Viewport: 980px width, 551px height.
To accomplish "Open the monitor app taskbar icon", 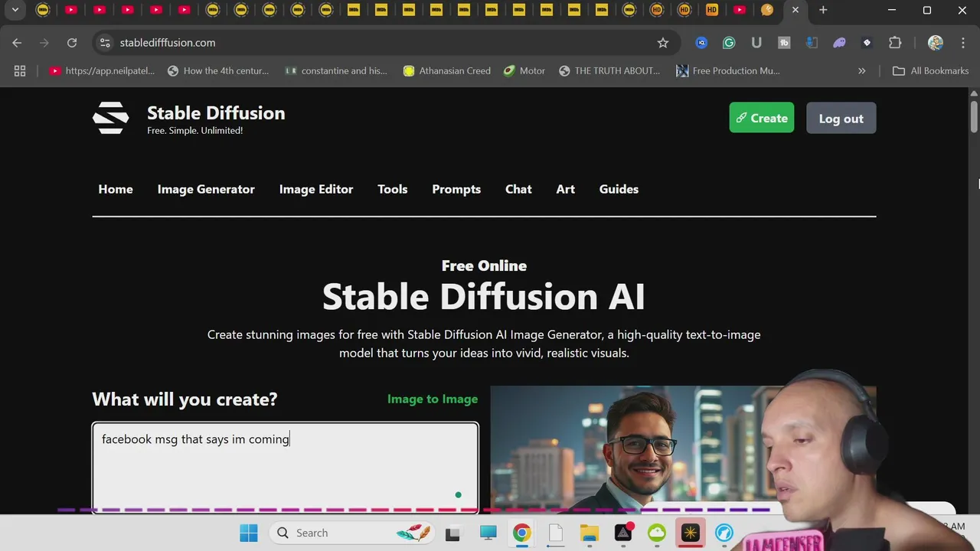I will coord(488,533).
